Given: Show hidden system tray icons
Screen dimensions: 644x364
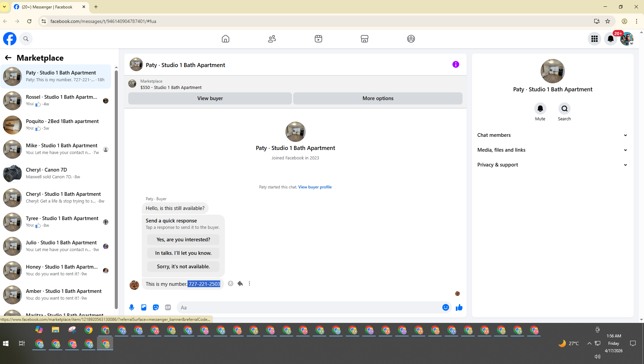Looking at the screenshot, I should [x=589, y=343].
